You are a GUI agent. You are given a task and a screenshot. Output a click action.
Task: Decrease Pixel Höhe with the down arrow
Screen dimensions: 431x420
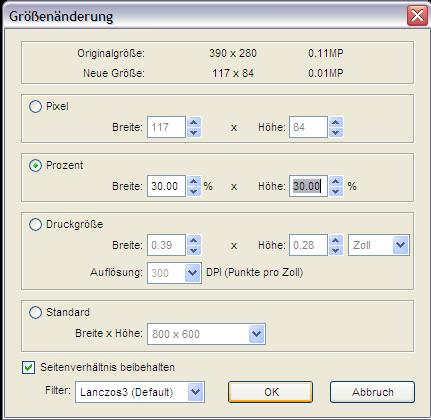pyautogui.click(x=336, y=132)
